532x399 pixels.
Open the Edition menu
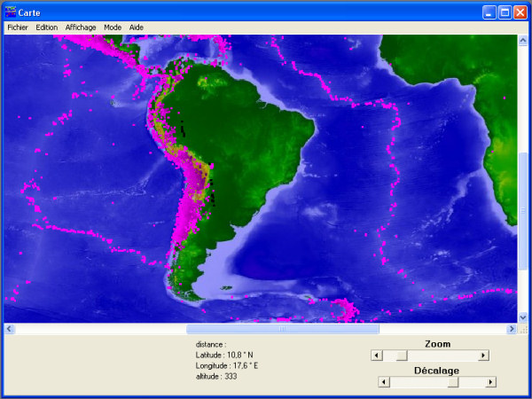click(47, 27)
